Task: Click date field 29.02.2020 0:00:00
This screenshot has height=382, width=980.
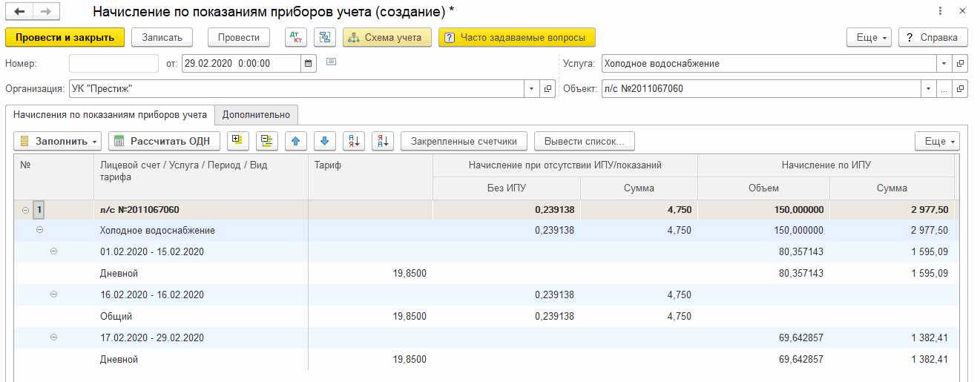Action: pyautogui.click(x=241, y=64)
